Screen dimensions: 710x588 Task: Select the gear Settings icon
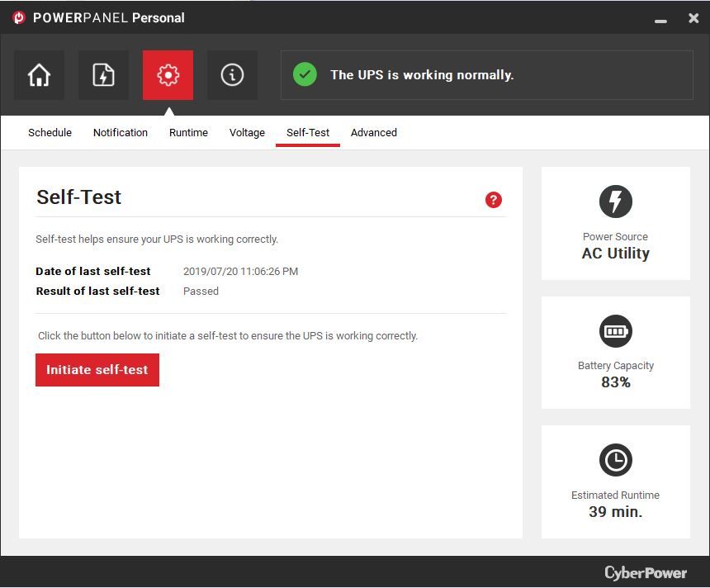168,75
